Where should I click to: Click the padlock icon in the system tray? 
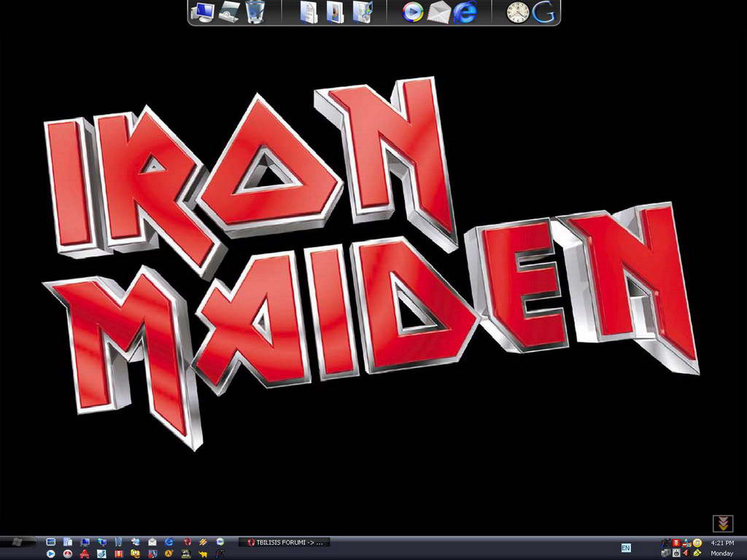tap(676, 553)
